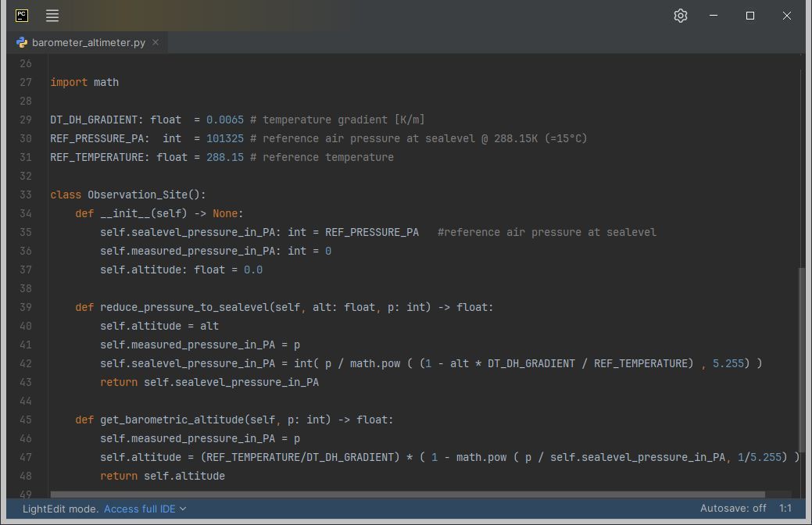Click the Python file icon on tab

(22, 42)
